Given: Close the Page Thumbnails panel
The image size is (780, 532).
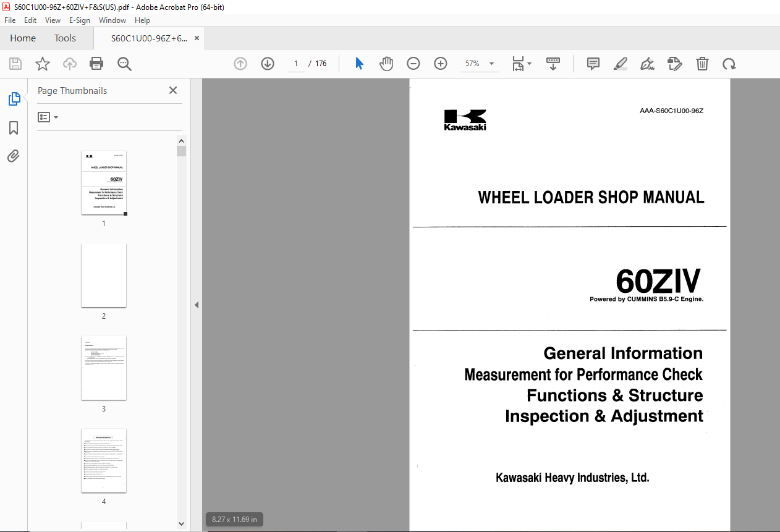Looking at the screenshot, I should [173, 90].
